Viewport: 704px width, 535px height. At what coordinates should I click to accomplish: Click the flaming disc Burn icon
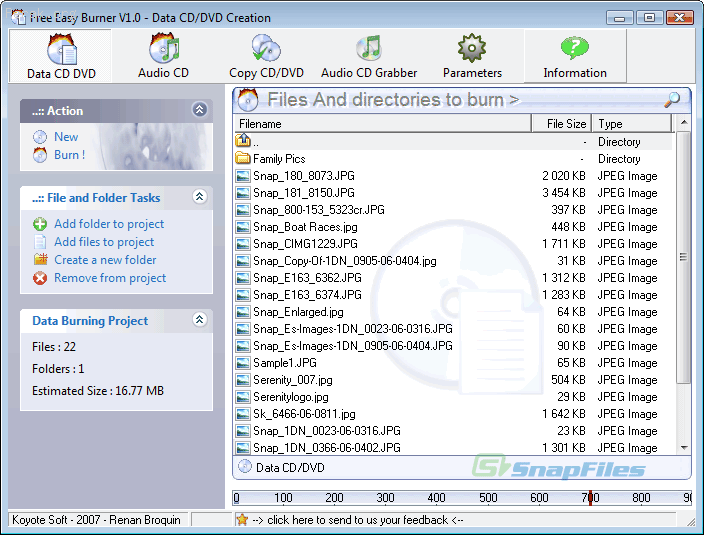40,155
